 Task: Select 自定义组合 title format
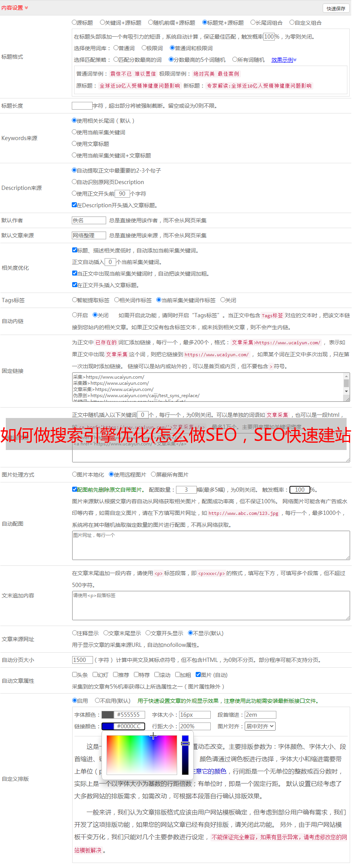coord(292,22)
